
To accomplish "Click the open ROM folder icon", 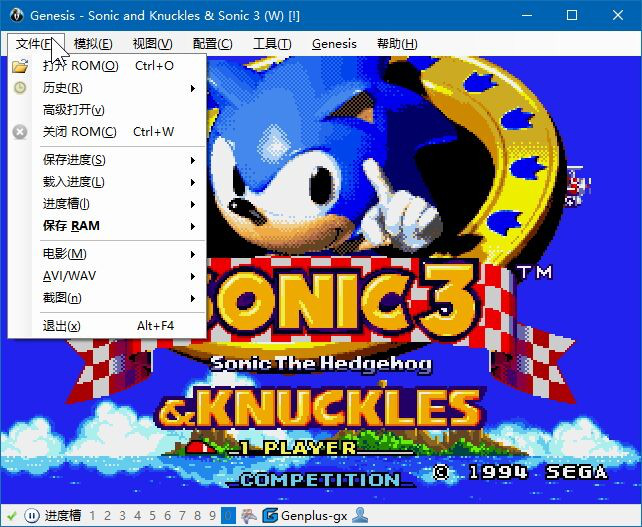I will [20, 67].
